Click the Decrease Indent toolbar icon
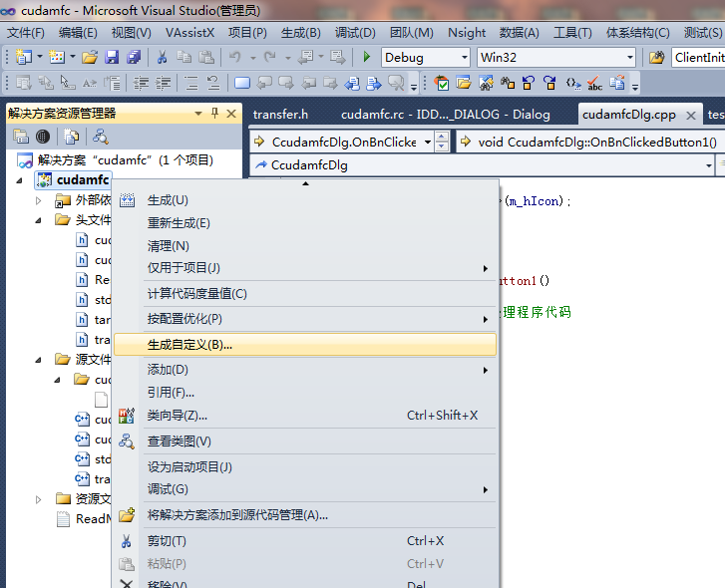The height and width of the screenshot is (588, 725). pyautogui.click(x=141, y=83)
